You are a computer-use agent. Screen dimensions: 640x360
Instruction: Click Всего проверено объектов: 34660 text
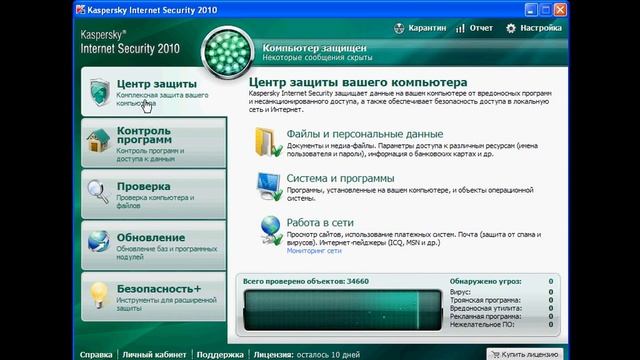pyautogui.click(x=305, y=281)
